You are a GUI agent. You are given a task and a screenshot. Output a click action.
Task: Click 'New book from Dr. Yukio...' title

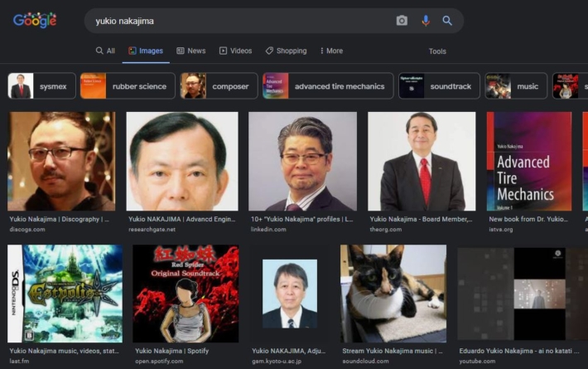(528, 219)
